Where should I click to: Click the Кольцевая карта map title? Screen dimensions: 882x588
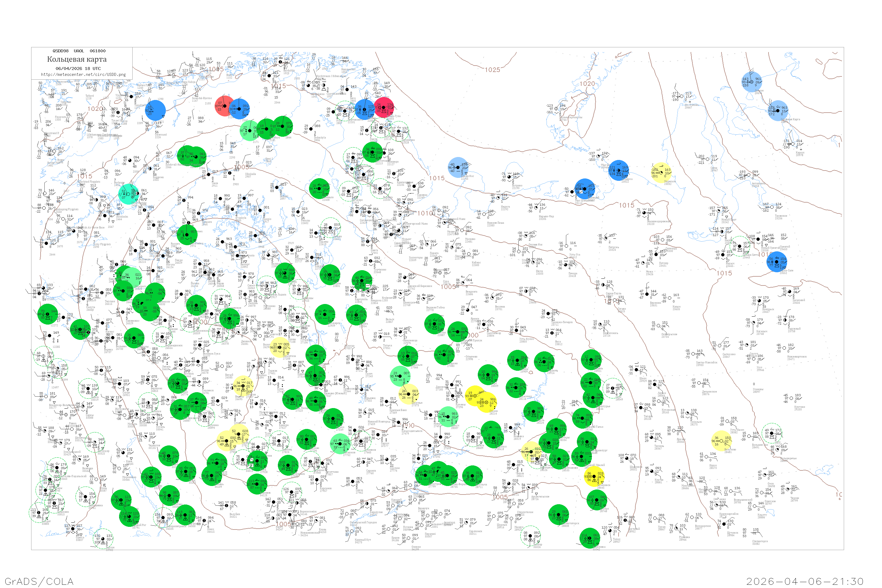(76, 59)
